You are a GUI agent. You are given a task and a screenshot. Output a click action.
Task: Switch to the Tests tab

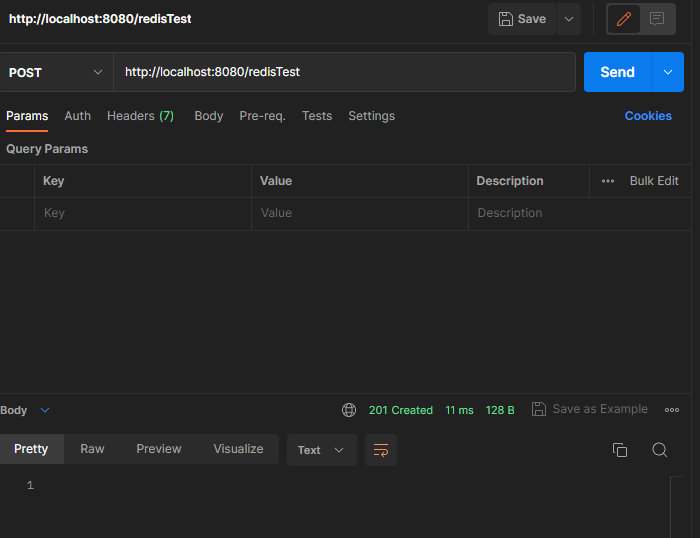(x=317, y=116)
